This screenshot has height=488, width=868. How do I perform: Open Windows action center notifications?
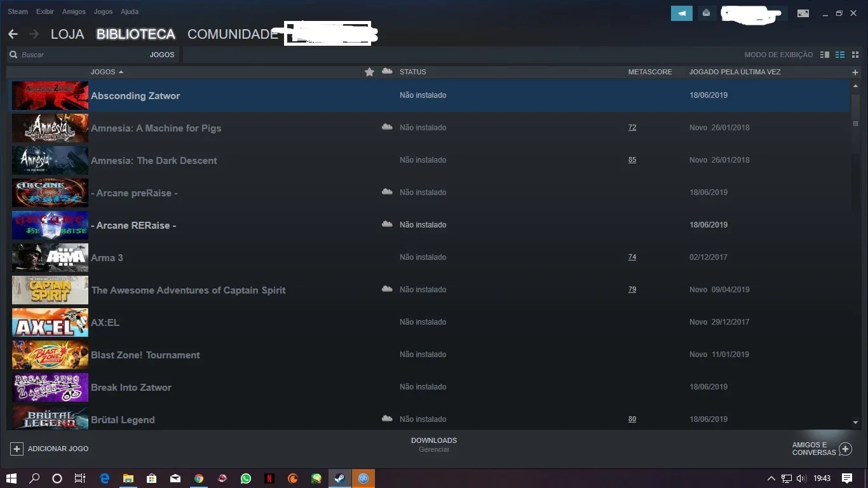coord(847,478)
